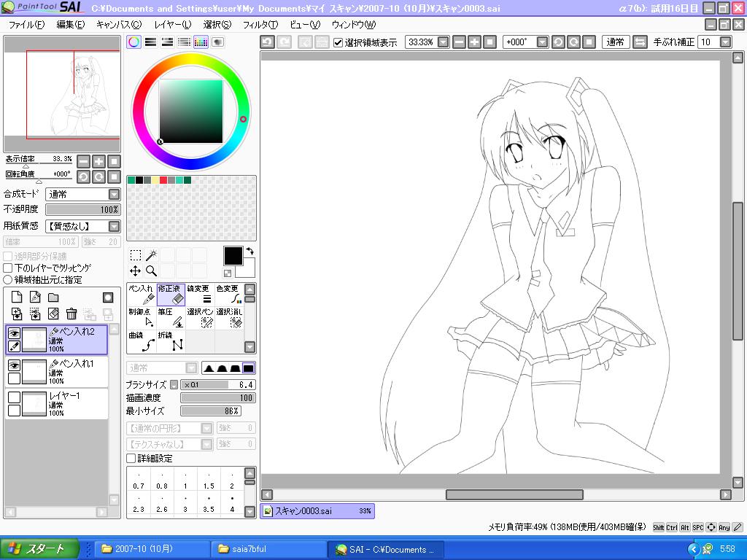This screenshot has width=747, height=560.
Task: Show the レイヤー1 layer visibility box
Action: (15, 397)
